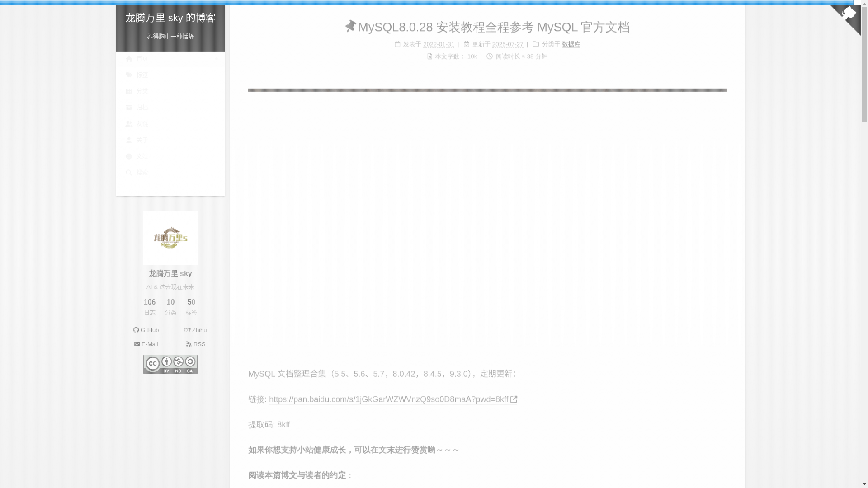
Task: Visit the GitHub profile link
Action: coord(146,330)
